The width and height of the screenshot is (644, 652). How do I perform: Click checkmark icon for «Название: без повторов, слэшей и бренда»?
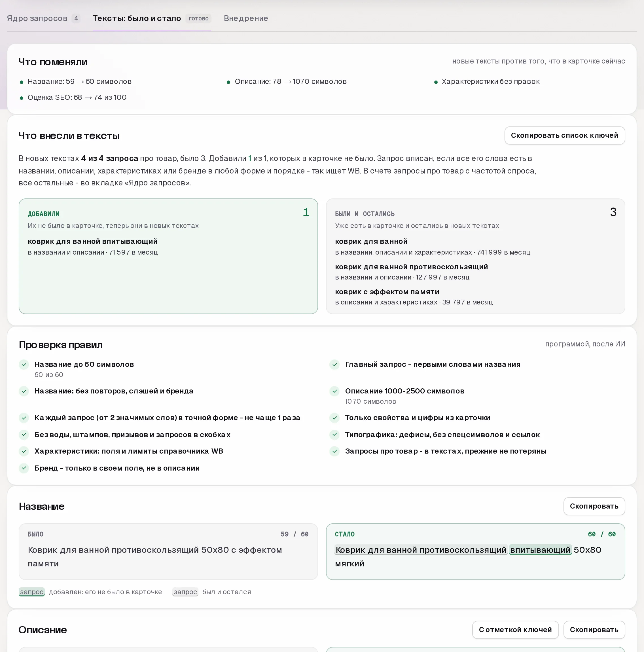[x=24, y=391]
